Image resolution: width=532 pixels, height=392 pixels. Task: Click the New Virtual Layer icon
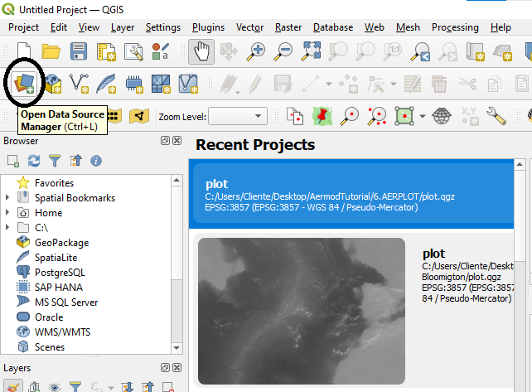click(188, 84)
